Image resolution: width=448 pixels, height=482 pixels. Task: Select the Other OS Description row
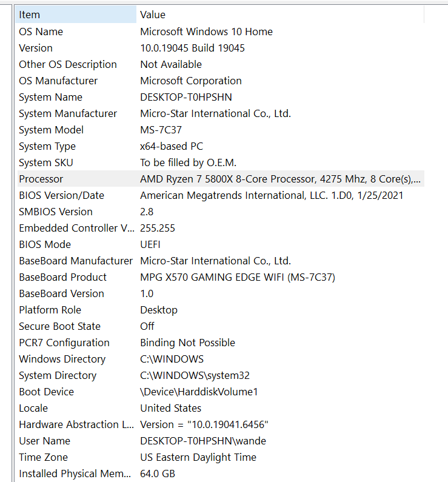pyautogui.click(x=68, y=64)
